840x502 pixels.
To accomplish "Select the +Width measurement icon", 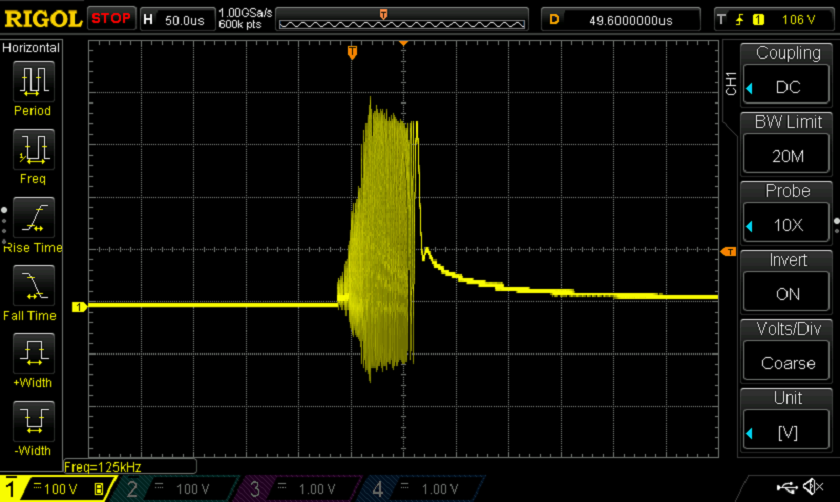I will [x=33, y=352].
